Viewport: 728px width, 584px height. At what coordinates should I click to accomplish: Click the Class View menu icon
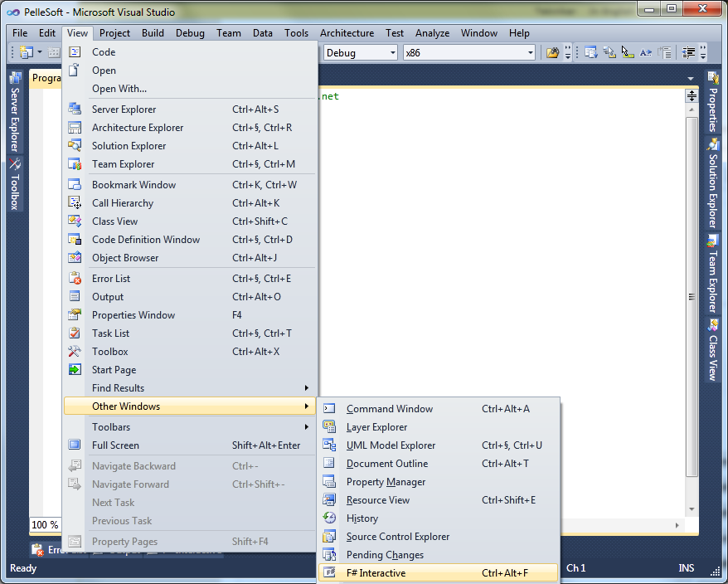[75, 221]
